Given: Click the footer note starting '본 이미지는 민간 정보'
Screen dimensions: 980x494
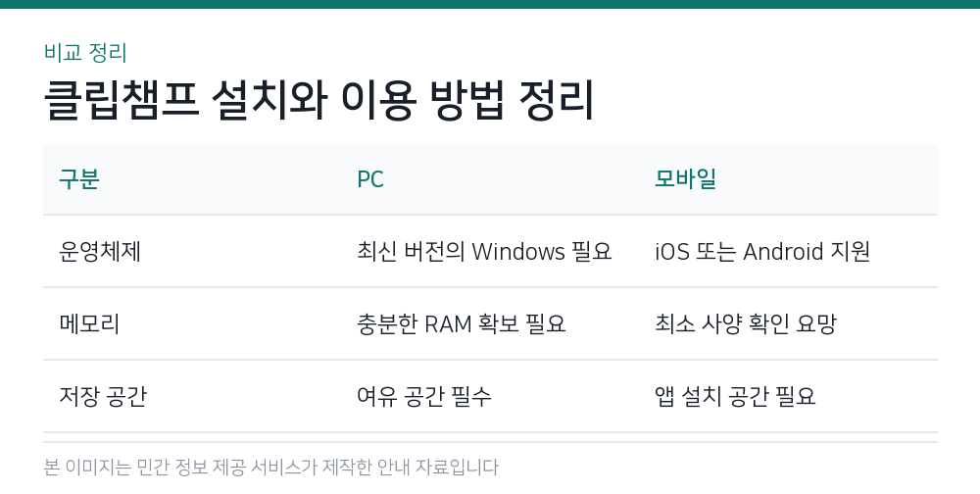Looking at the screenshot, I should [271, 468].
